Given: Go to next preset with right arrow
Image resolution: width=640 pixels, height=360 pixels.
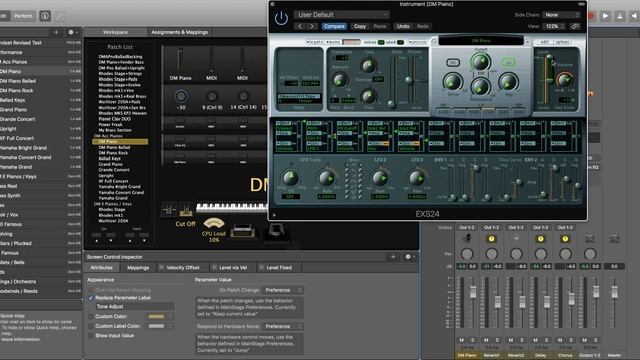Looking at the screenshot, I should [x=312, y=26].
